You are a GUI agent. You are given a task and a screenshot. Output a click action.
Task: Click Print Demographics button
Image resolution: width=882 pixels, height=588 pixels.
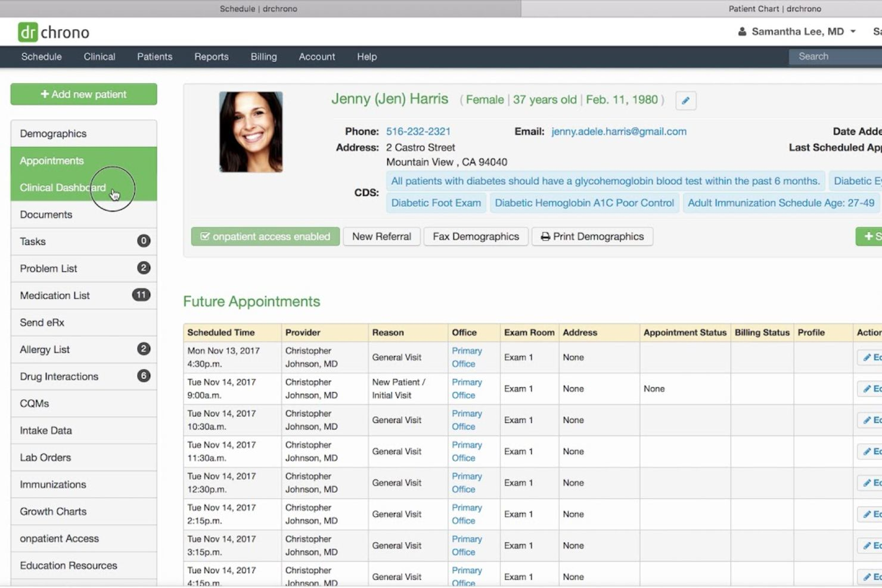[x=592, y=237]
